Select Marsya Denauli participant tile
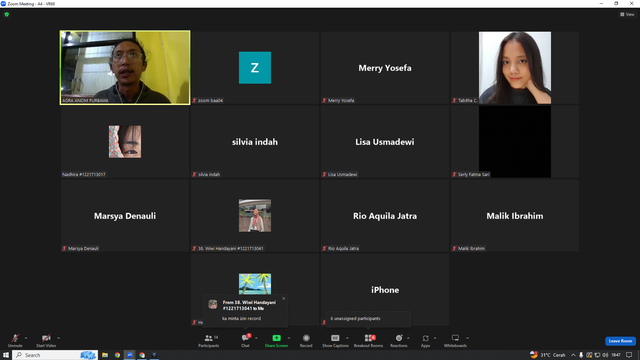The image size is (640, 360). [x=125, y=216]
